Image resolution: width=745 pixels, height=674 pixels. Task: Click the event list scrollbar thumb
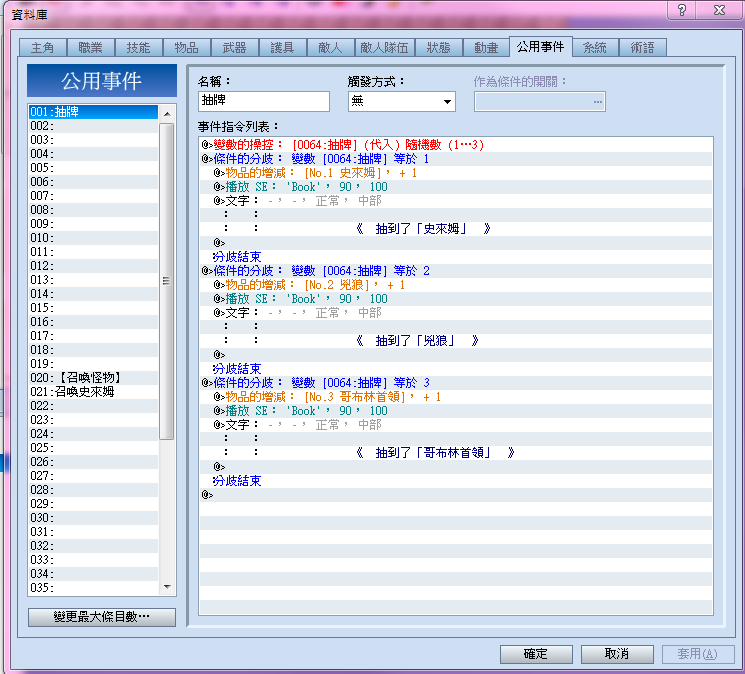(166, 281)
